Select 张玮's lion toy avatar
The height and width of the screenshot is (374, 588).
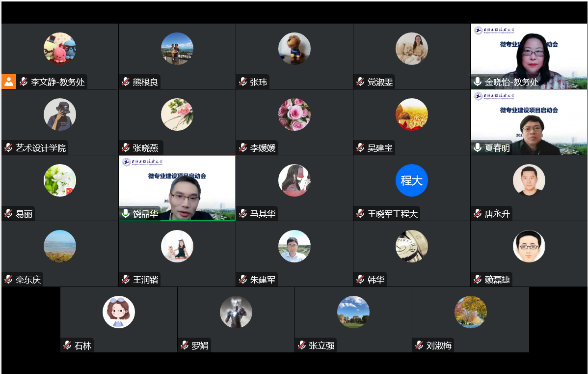[x=294, y=49]
